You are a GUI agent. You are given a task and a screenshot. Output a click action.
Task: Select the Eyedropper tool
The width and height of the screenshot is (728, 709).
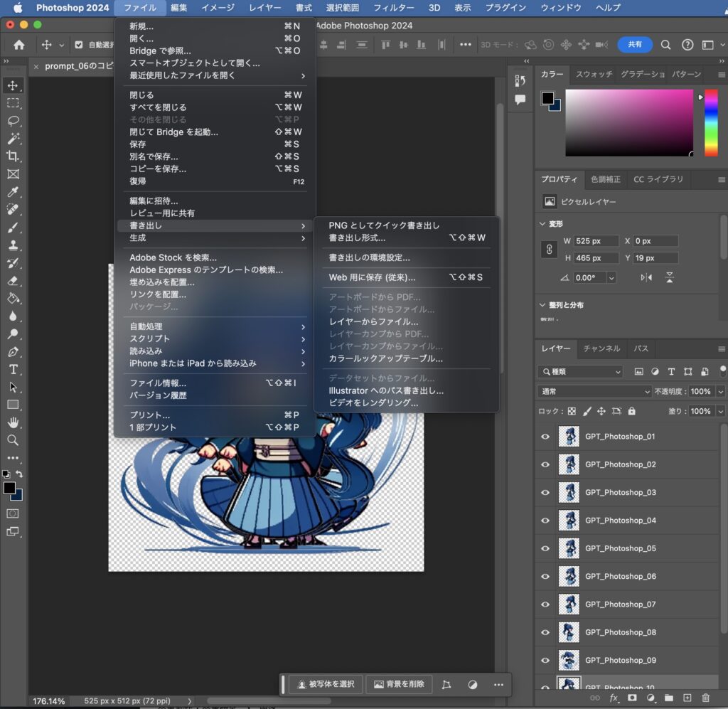coord(13,192)
